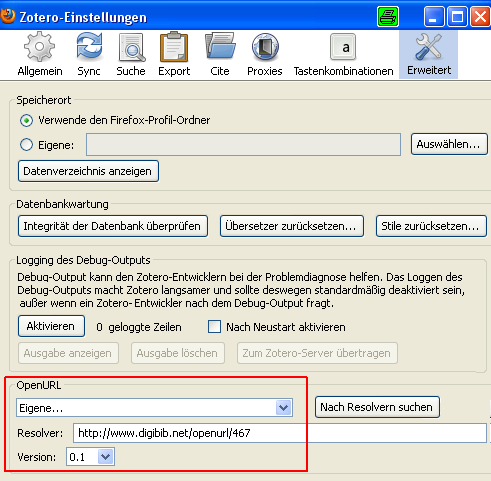
Task: Click 'Übersetzer zurücksetzen…' button
Action: pos(291,226)
